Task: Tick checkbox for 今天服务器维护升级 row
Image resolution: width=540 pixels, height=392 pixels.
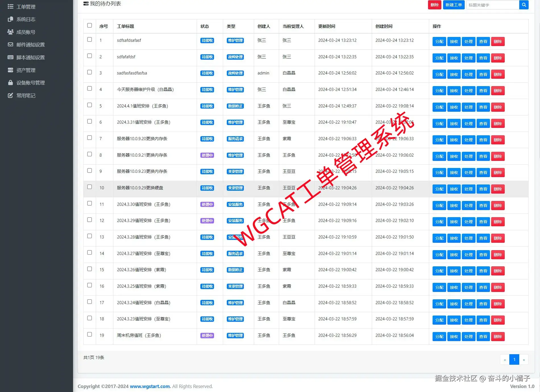Action: point(90,89)
